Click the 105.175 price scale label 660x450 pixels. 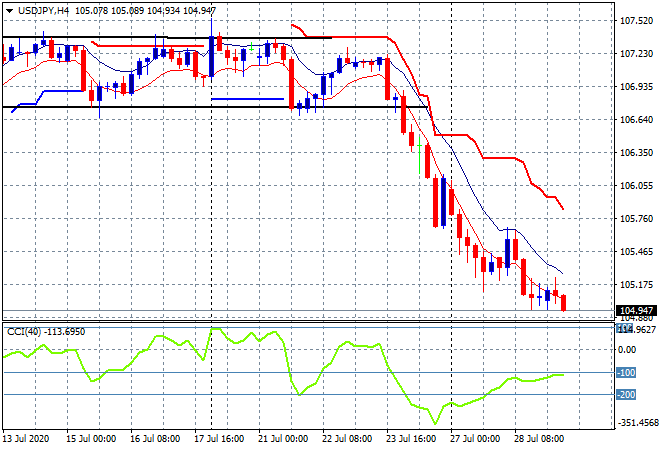636,285
